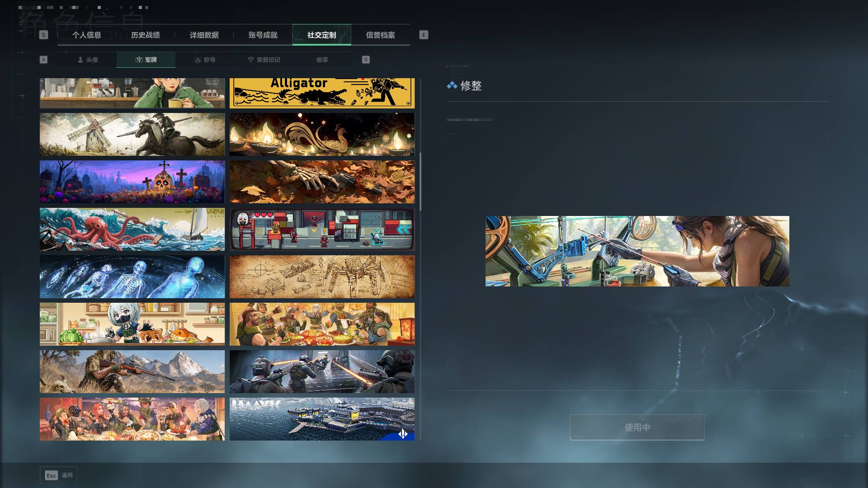The width and height of the screenshot is (868, 488).
Task: Click the 军牌 dog tag sub-tab
Action: click(x=146, y=60)
